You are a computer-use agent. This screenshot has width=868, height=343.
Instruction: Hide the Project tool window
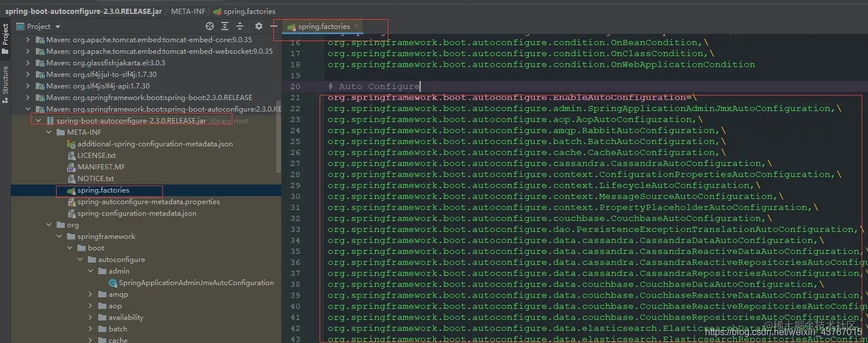[x=273, y=26]
